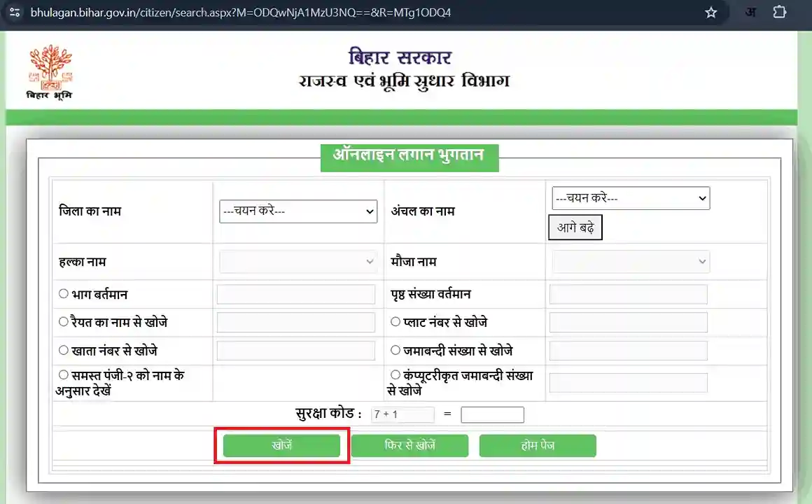Image resolution: width=812 pixels, height=504 pixels.
Task: Open the मौजा नाम dropdown
Action: [x=631, y=262]
